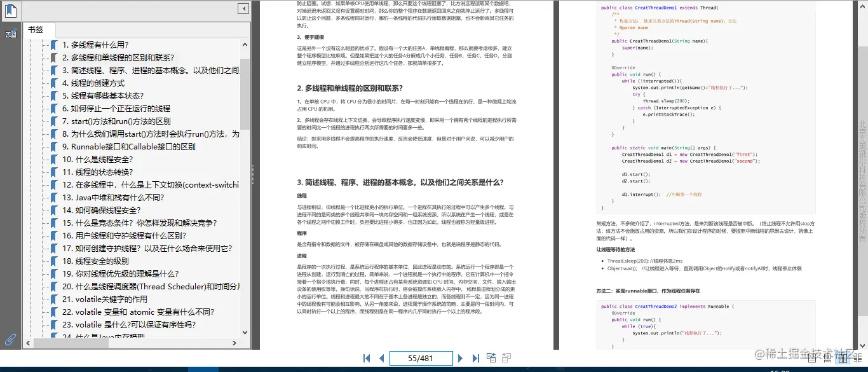Image resolution: width=868 pixels, height=372 pixels.
Task: Open the digital signatures panel icon
Action: click(x=11, y=34)
